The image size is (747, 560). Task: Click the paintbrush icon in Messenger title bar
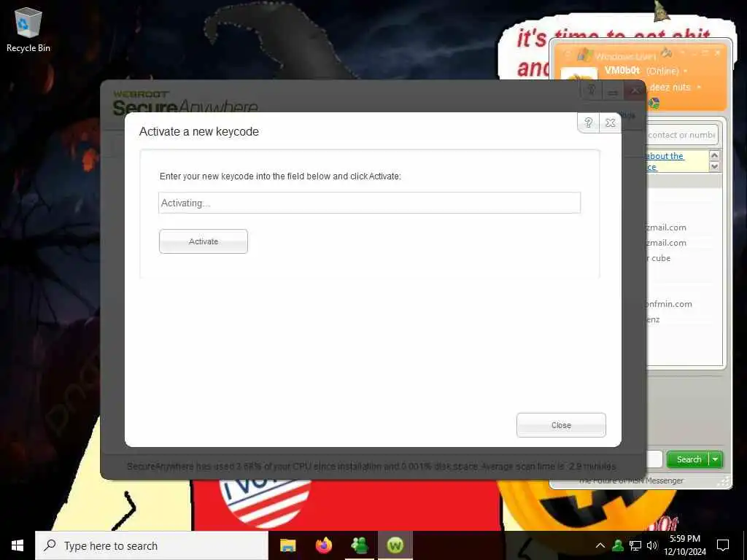(x=667, y=52)
